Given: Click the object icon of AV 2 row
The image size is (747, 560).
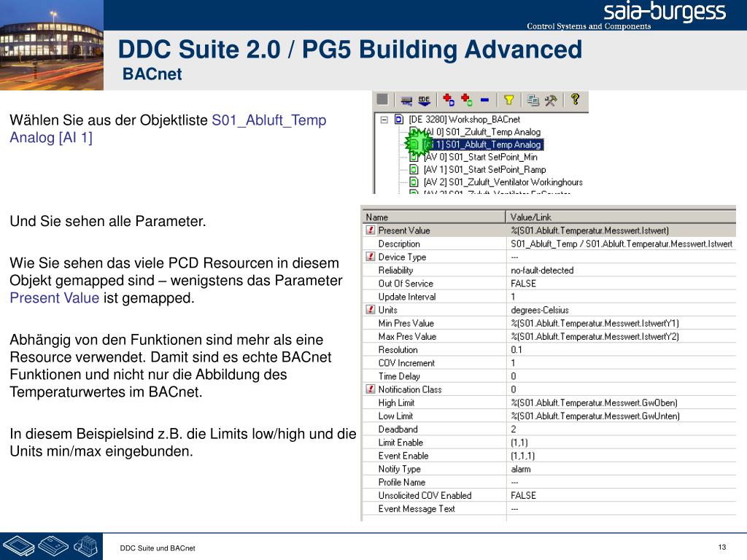Looking at the screenshot, I should click(414, 182).
